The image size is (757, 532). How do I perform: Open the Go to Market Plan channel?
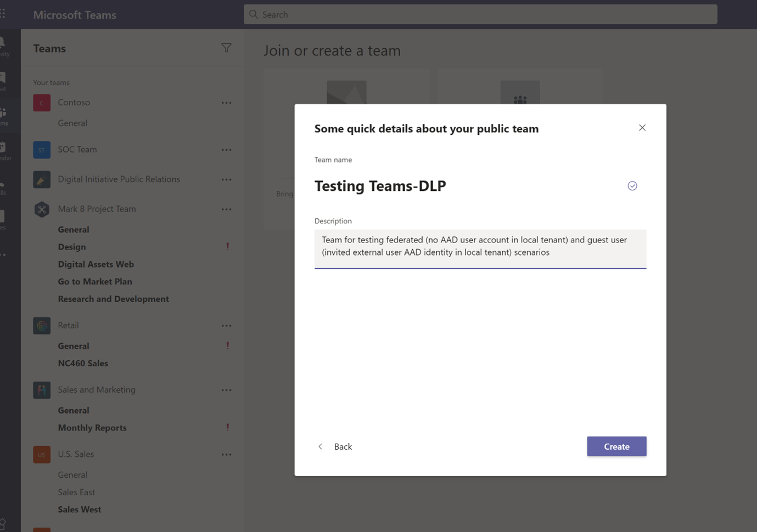95,281
